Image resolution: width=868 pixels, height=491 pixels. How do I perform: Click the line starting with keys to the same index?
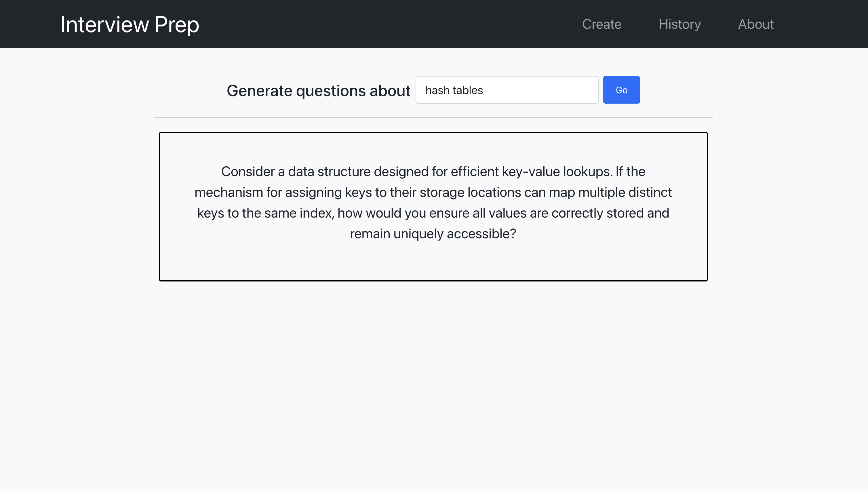click(433, 213)
